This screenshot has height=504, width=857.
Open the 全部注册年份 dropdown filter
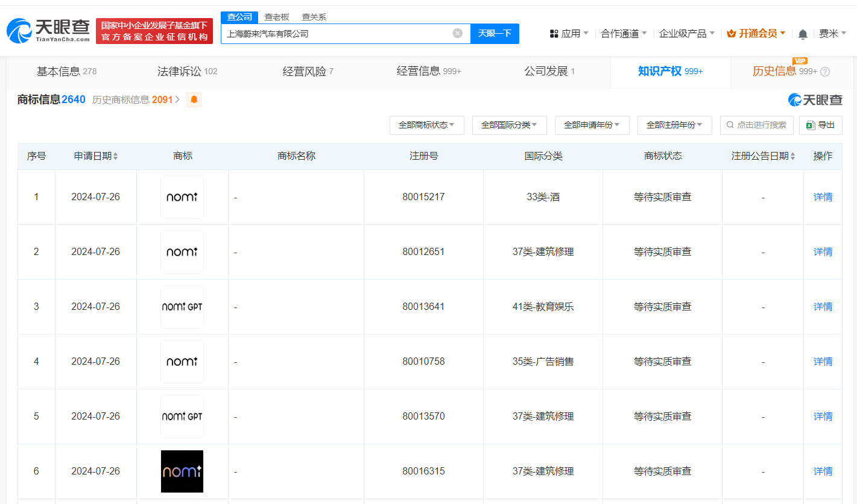pos(674,125)
